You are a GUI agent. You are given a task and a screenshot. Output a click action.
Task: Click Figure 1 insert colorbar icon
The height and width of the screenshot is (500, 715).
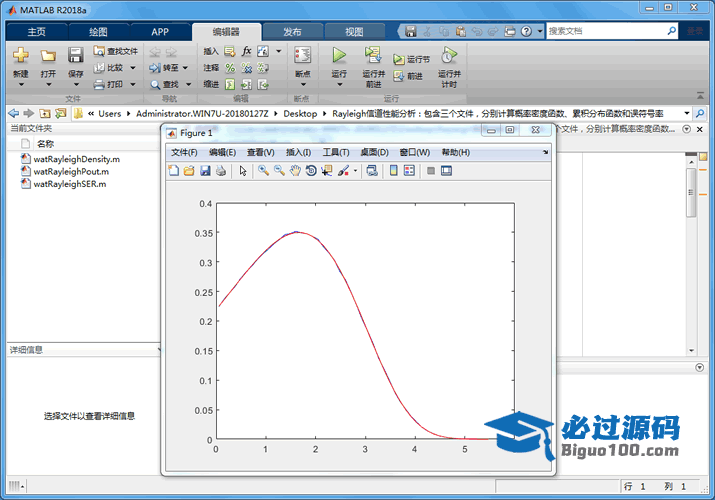click(394, 171)
